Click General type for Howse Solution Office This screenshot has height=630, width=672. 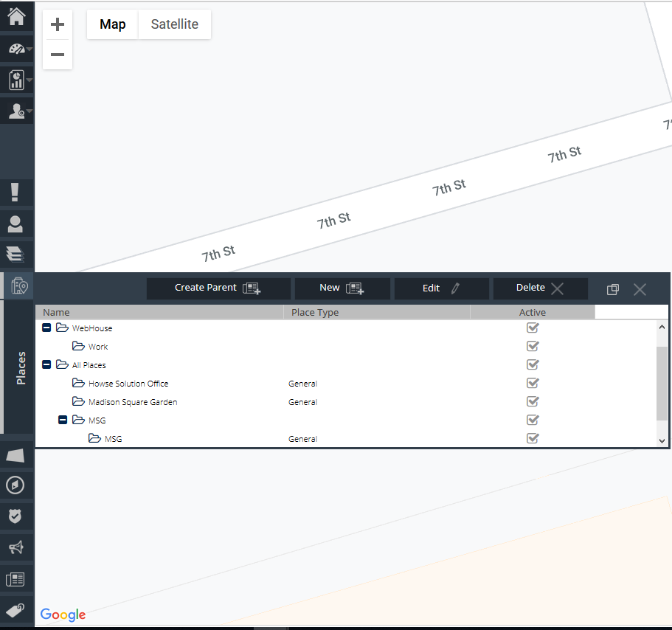[302, 384]
